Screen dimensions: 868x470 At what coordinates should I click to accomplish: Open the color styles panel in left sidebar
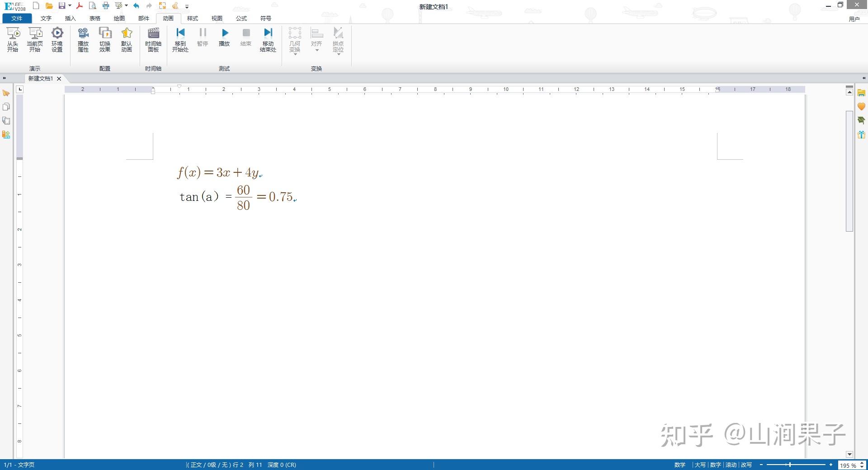coord(6,134)
